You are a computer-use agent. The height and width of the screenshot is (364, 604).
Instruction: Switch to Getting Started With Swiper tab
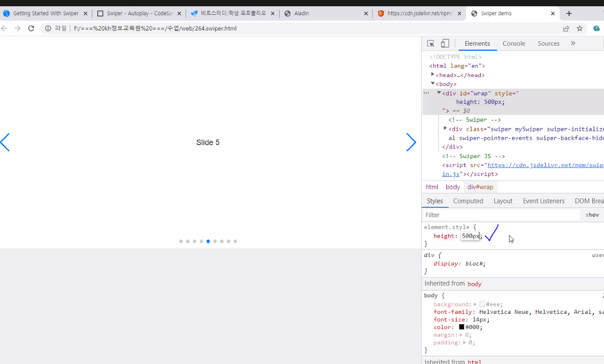point(46,13)
